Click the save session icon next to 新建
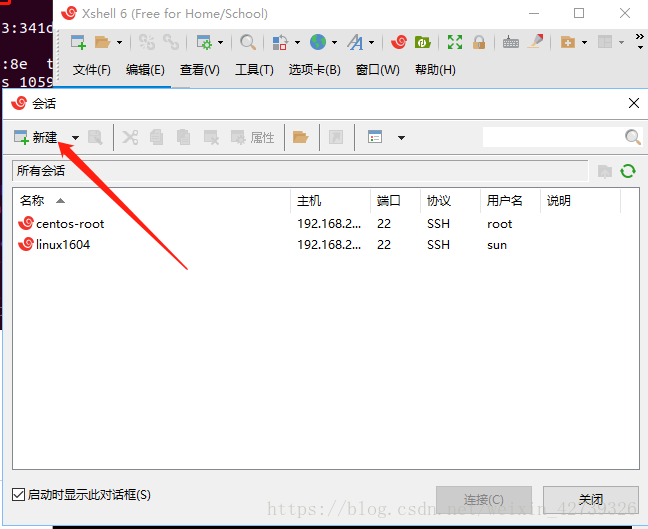 coord(95,137)
